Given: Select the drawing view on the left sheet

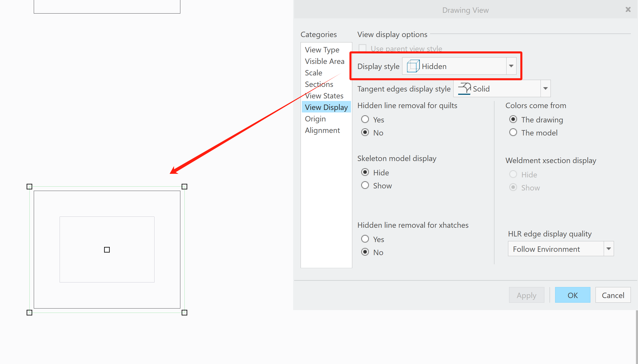Looking at the screenshot, I should (107, 249).
